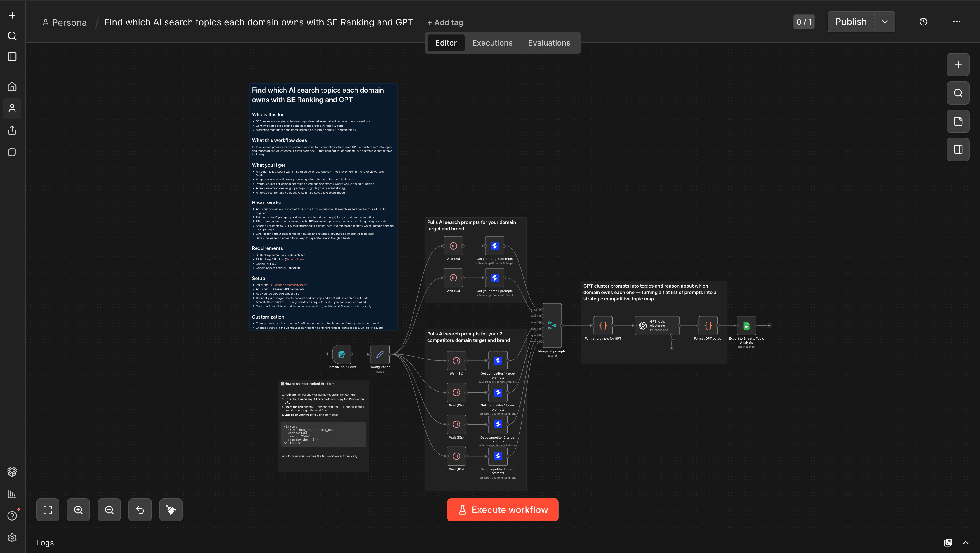Viewport: 980px width, 553px height.
Task: Open the workflow history clock icon
Action: (923, 22)
